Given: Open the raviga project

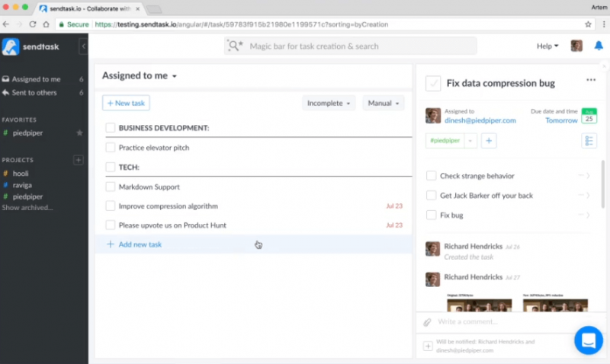Looking at the screenshot, I should tap(22, 185).
